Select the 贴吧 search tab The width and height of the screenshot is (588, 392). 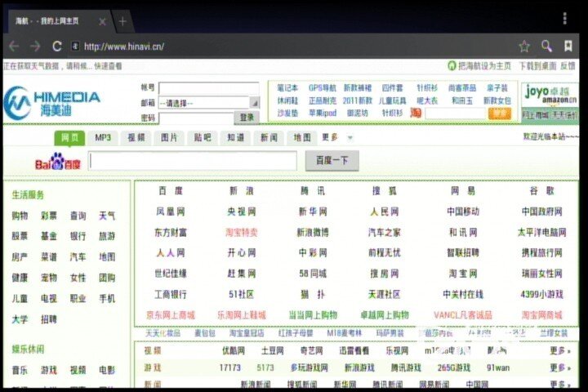click(203, 138)
